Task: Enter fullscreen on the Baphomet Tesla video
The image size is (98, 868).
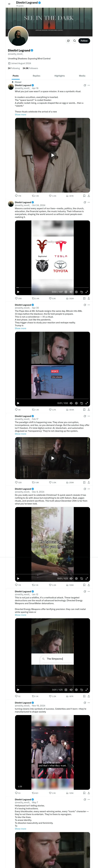Action: click(87, 292)
